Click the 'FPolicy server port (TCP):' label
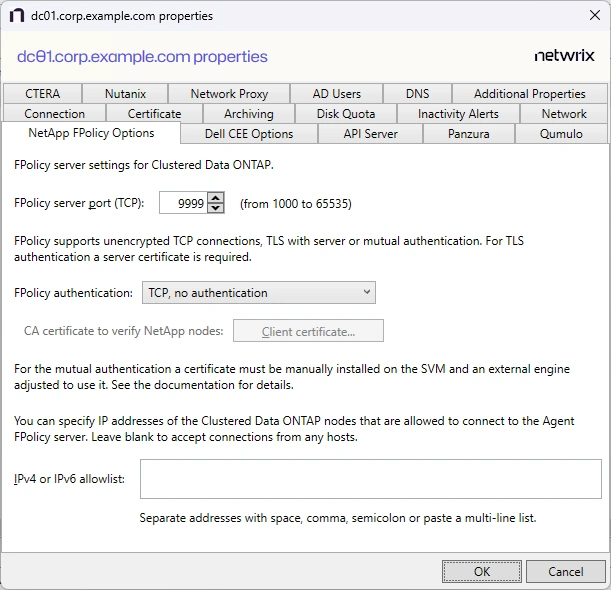 (x=79, y=203)
